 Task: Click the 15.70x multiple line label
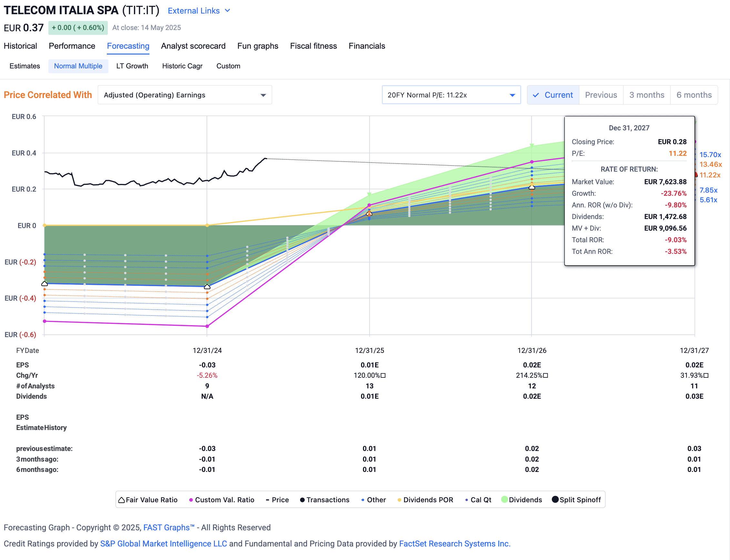point(710,155)
